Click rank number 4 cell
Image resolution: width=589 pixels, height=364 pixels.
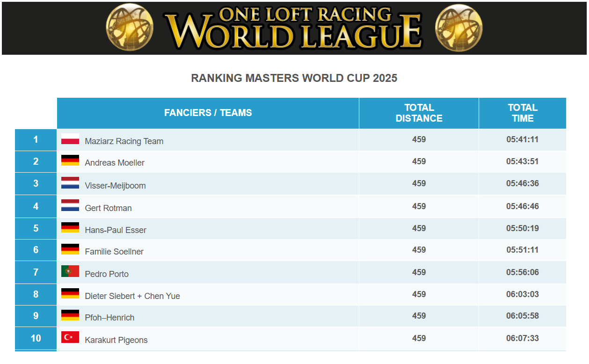(36, 206)
